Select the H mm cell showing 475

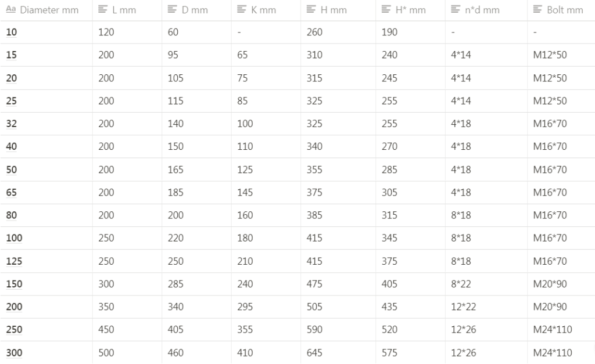coord(314,284)
